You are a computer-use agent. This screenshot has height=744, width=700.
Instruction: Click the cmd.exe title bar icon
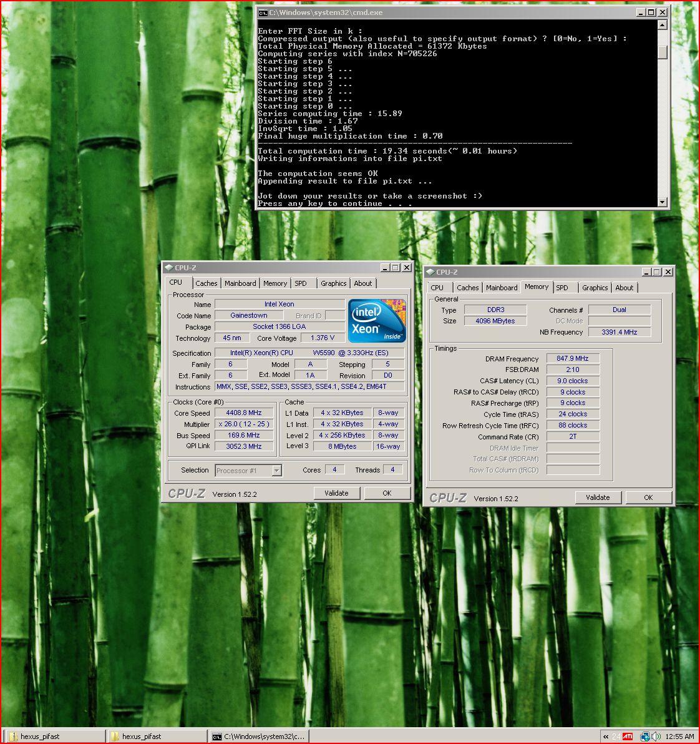pyautogui.click(x=262, y=13)
